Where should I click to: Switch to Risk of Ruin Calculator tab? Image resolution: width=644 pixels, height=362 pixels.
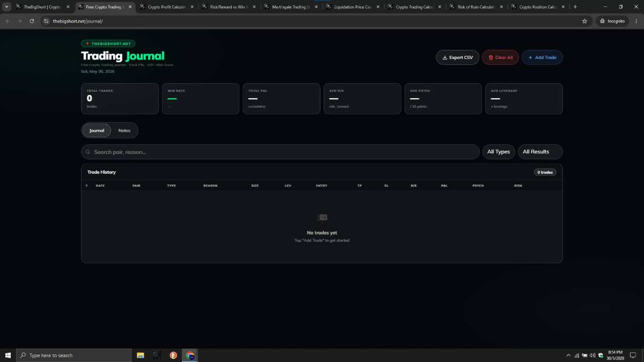(x=476, y=7)
